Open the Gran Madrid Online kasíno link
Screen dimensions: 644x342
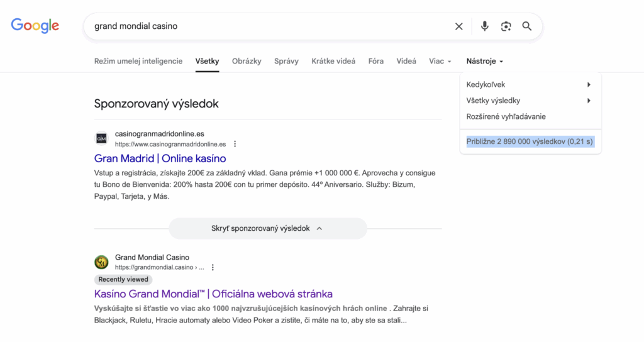pos(160,158)
